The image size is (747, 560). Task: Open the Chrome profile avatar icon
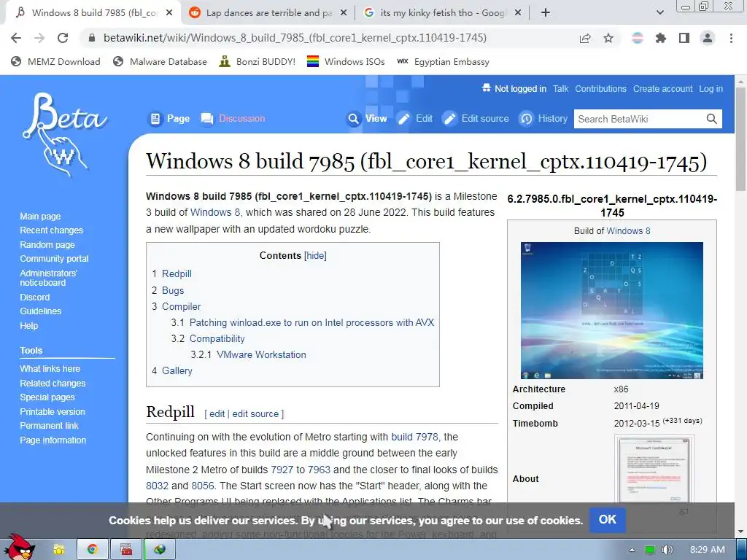(x=708, y=38)
